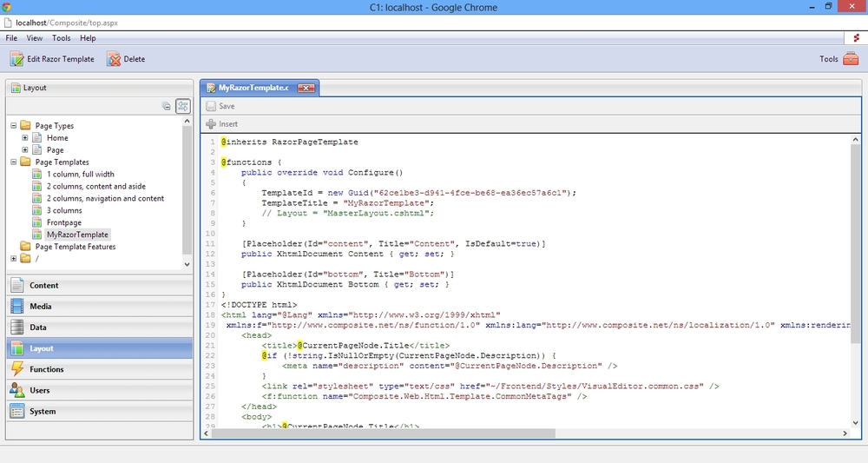Select the 3 columns template
This screenshot has height=463, width=868.
(64, 210)
